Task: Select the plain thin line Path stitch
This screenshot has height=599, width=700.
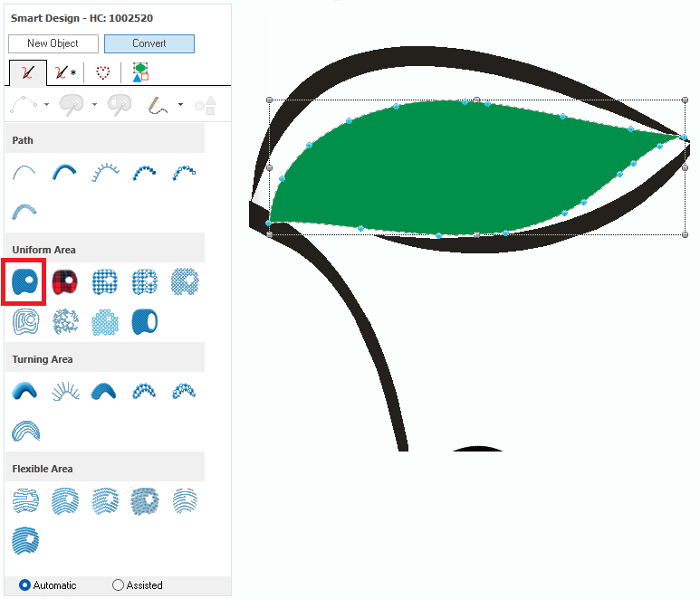Action: [24, 171]
